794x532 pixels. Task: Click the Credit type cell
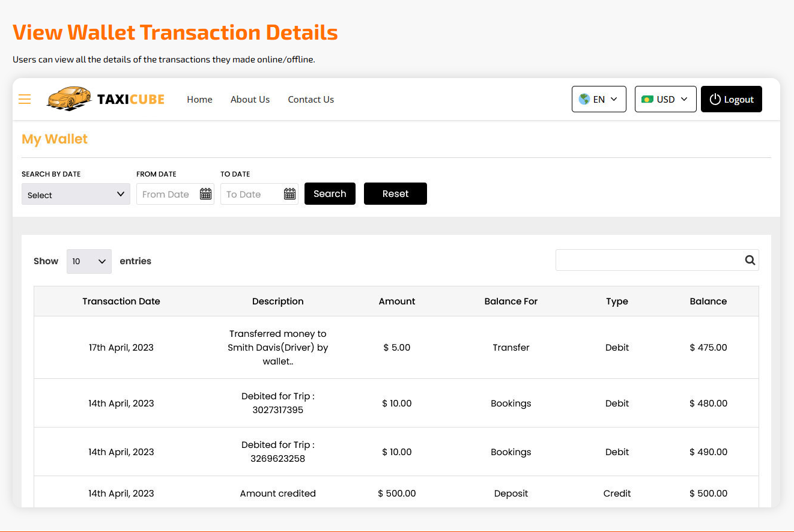tap(617, 494)
